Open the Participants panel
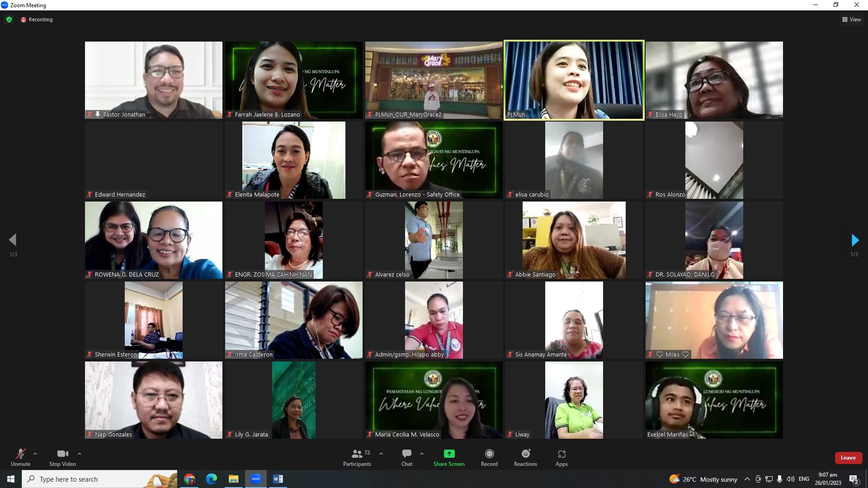868x488 pixels. [x=357, y=457]
